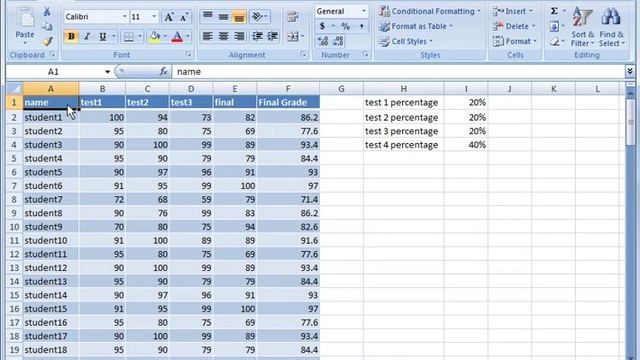Click the formula bar containing name
640x360 pixels.
point(398,72)
